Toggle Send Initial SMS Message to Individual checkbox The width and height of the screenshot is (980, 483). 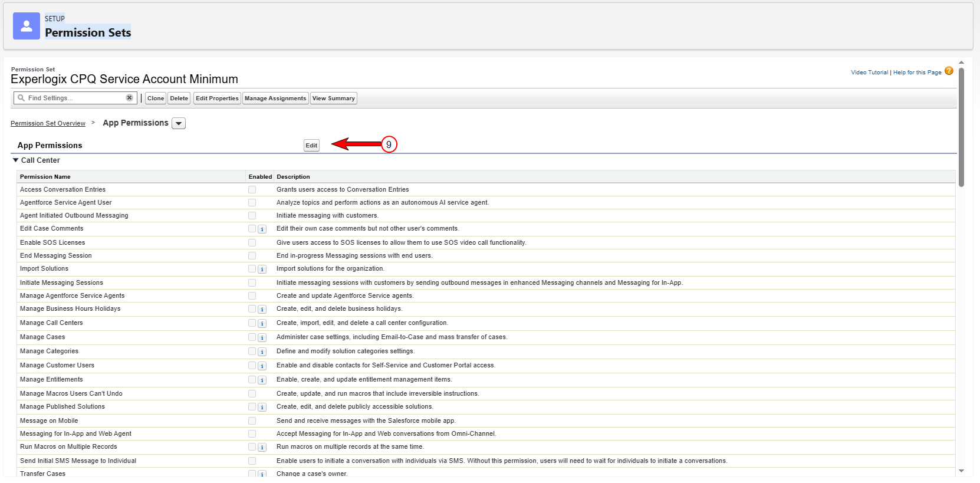tap(252, 461)
